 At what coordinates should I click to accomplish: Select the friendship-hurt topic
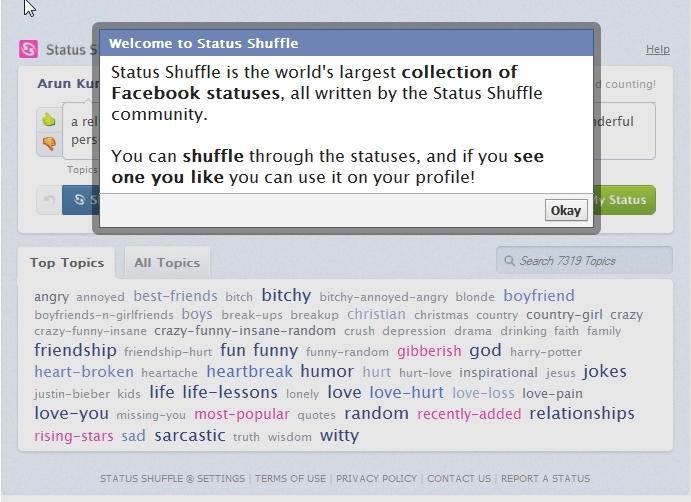tap(168, 352)
